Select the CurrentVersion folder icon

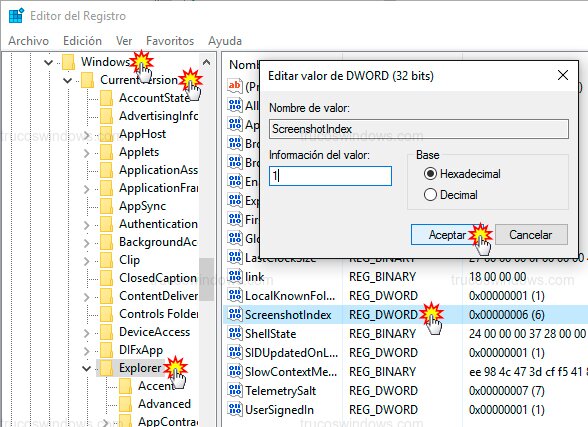pos(87,80)
